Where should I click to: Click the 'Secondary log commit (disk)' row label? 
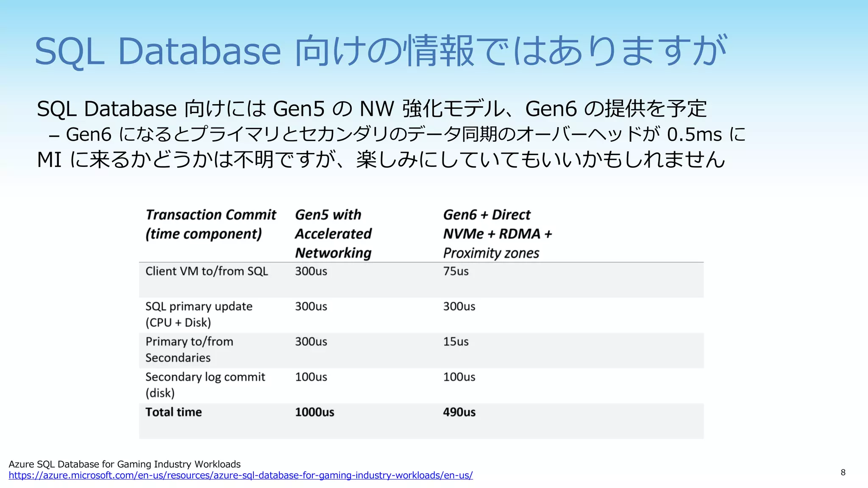click(x=205, y=385)
